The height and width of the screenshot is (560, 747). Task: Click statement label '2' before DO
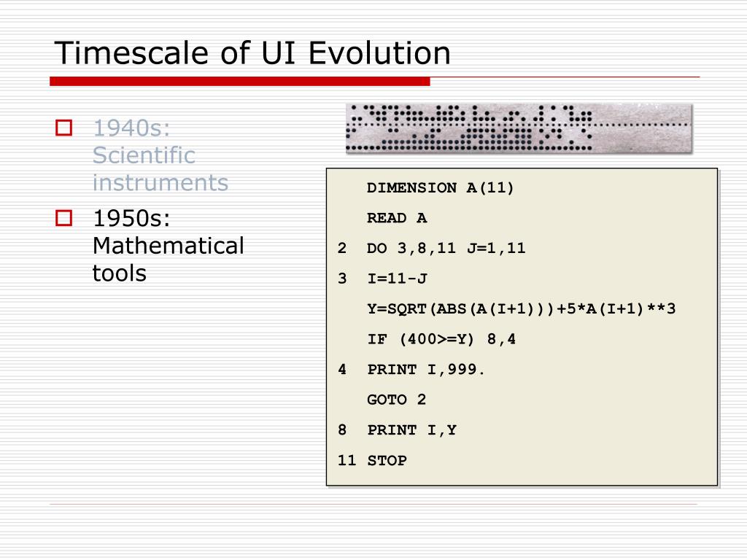click(x=342, y=248)
